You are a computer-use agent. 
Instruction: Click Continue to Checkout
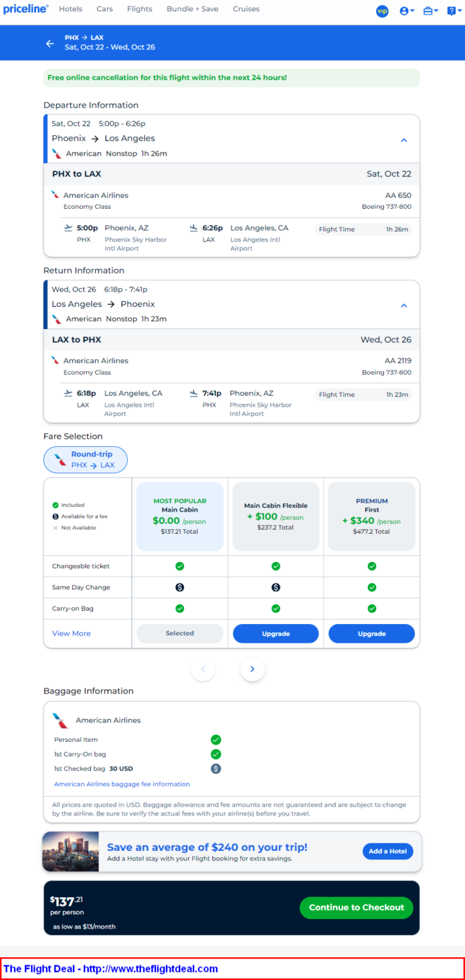pos(356,907)
